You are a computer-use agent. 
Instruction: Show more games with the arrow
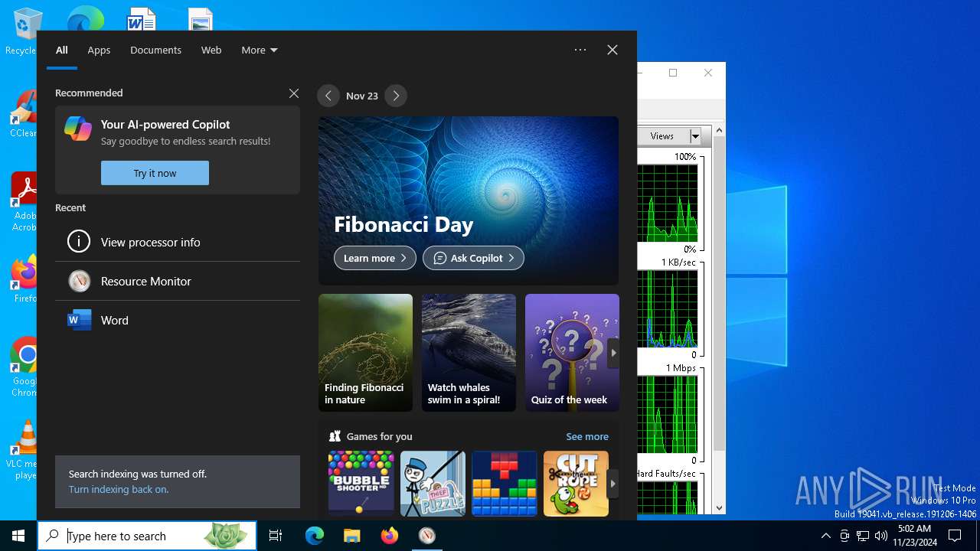(x=612, y=484)
